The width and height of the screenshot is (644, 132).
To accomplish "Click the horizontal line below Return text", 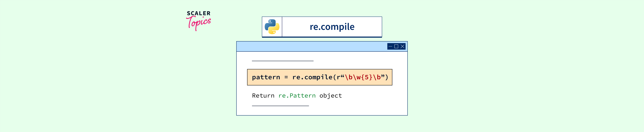I will click(280, 106).
